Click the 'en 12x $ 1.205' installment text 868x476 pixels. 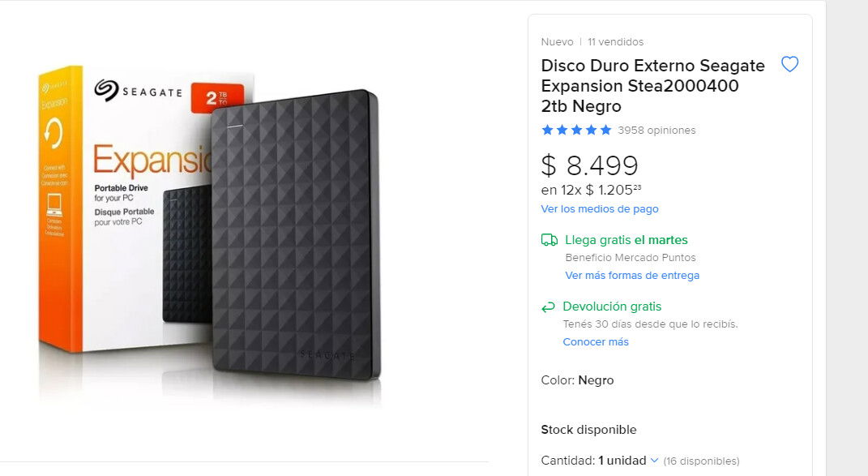click(x=591, y=191)
